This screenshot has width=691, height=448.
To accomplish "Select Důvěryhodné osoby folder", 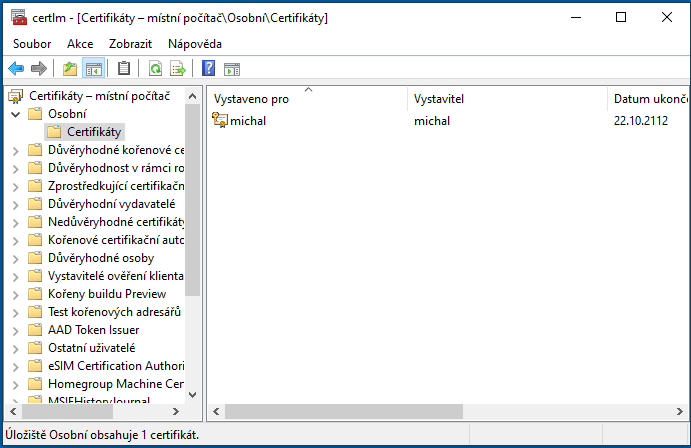I will point(91,258).
